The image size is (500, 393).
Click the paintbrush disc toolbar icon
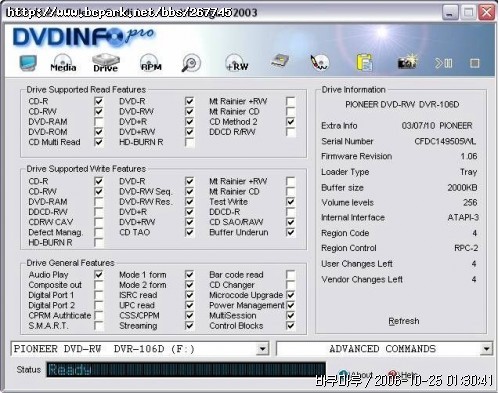(x=320, y=62)
